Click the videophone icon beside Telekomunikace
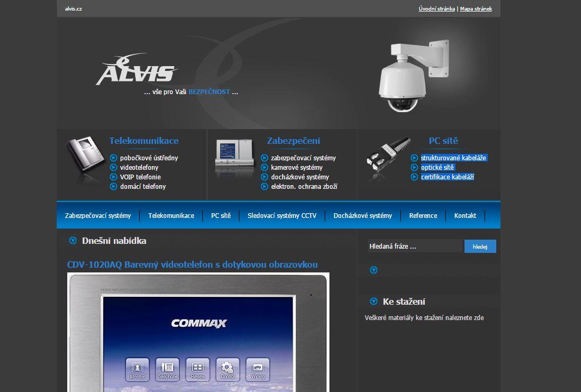This screenshot has width=581, height=392. pos(85,160)
